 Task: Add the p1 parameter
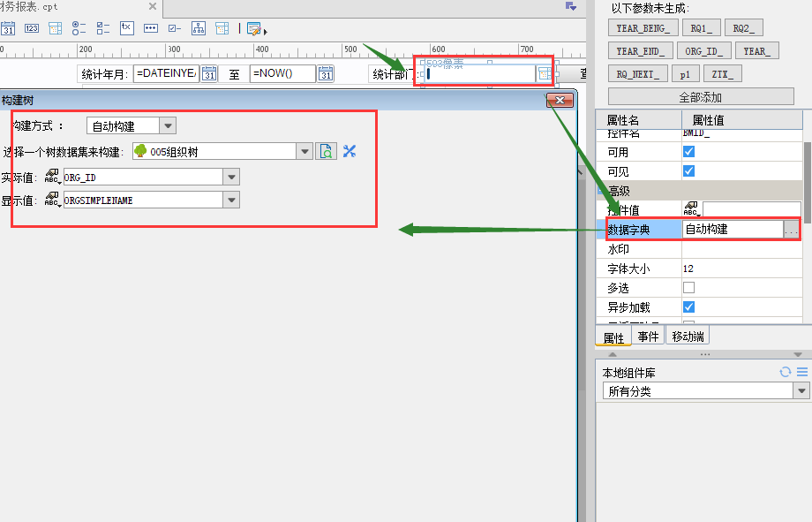[x=685, y=73]
